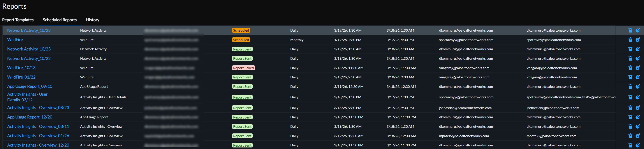644x149 pixels.
Task: Edit the WildFire_01/22 report
Action: 637,77
